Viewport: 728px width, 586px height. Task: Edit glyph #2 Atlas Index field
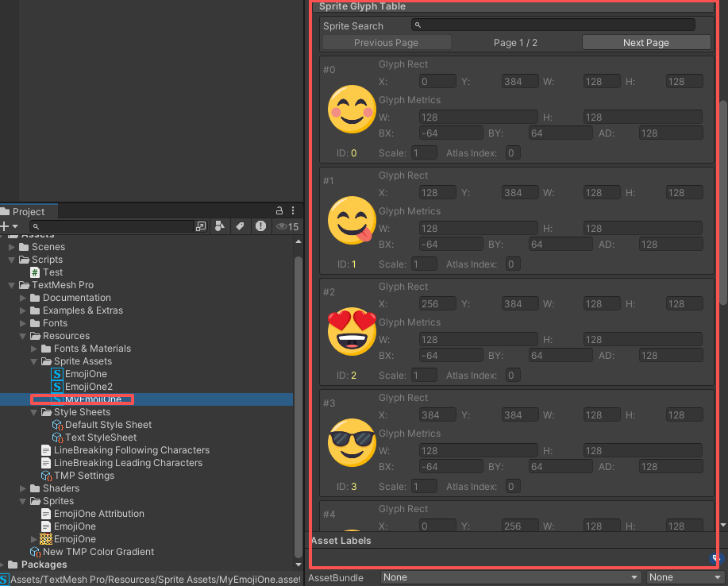point(513,376)
